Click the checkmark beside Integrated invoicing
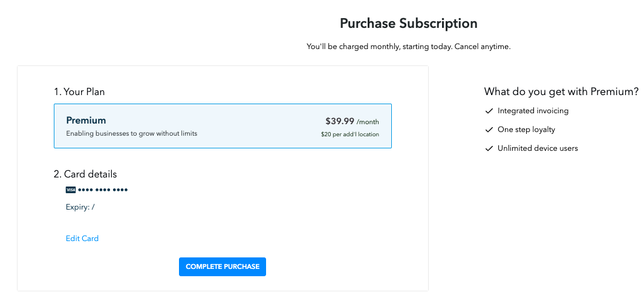Viewport: 644px width, 298px height. (x=489, y=111)
